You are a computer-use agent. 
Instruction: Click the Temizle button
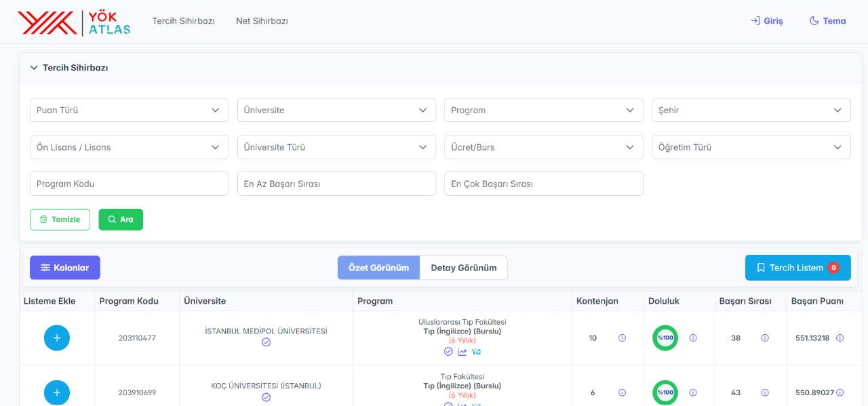60,220
